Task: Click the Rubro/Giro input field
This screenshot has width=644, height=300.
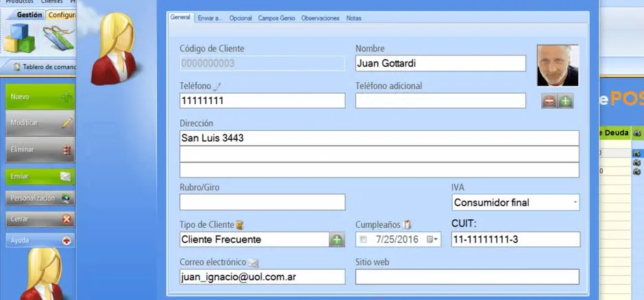Action: pyautogui.click(x=262, y=202)
